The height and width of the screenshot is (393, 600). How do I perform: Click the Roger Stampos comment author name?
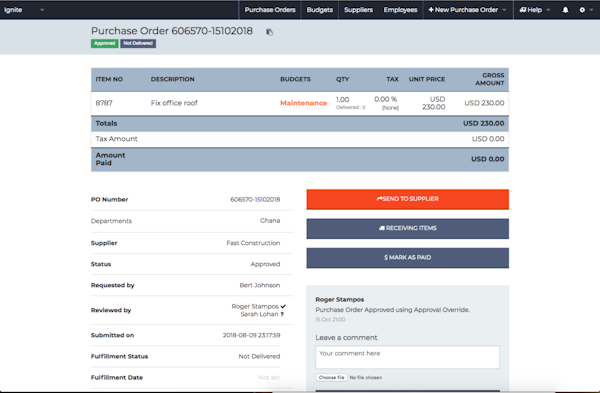coord(340,300)
